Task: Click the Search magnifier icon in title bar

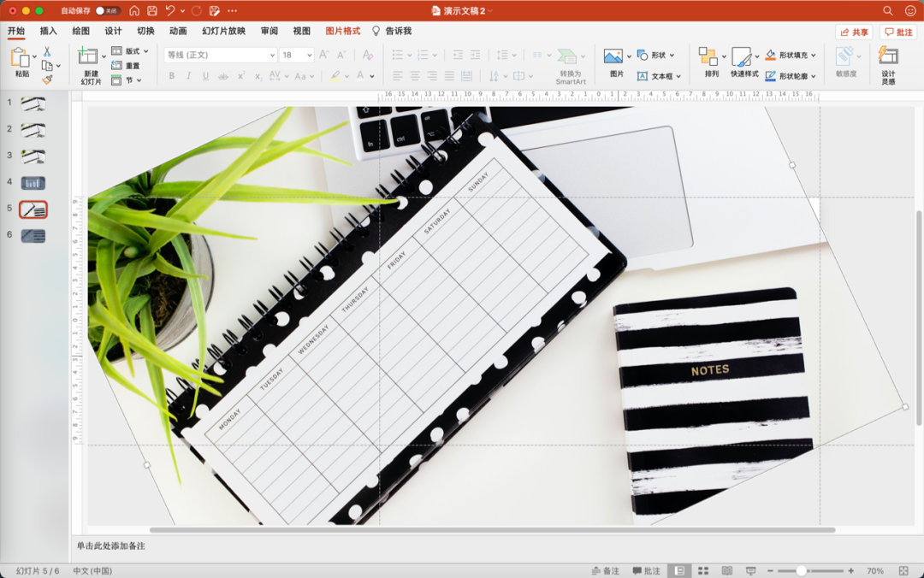Action: (x=887, y=10)
